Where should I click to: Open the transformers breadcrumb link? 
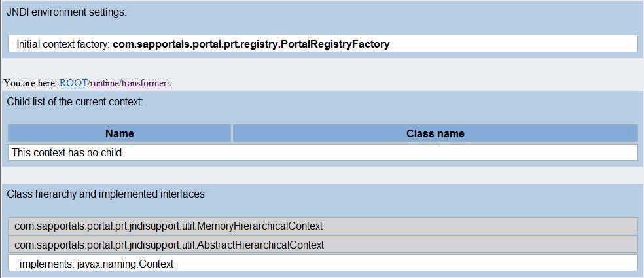tap(146, 83)
